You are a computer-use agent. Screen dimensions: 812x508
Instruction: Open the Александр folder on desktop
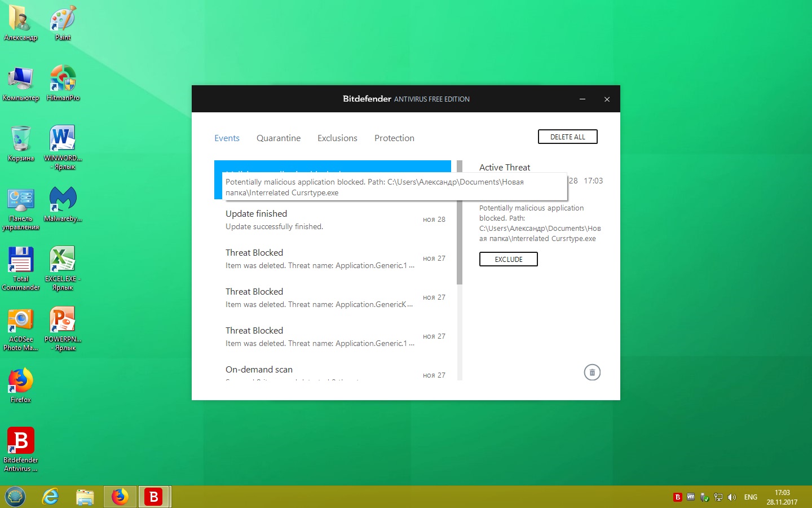21,23
